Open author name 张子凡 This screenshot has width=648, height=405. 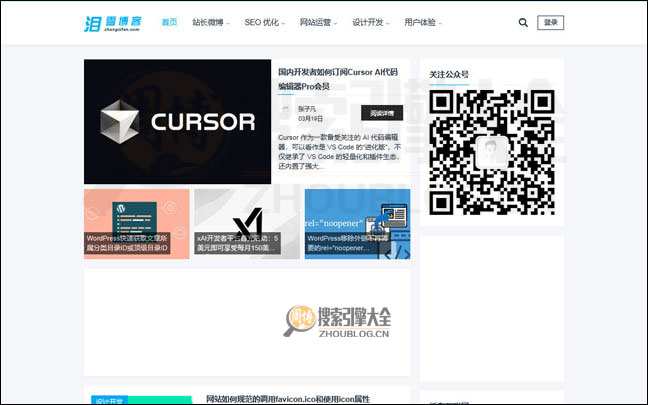click(307, 109)
